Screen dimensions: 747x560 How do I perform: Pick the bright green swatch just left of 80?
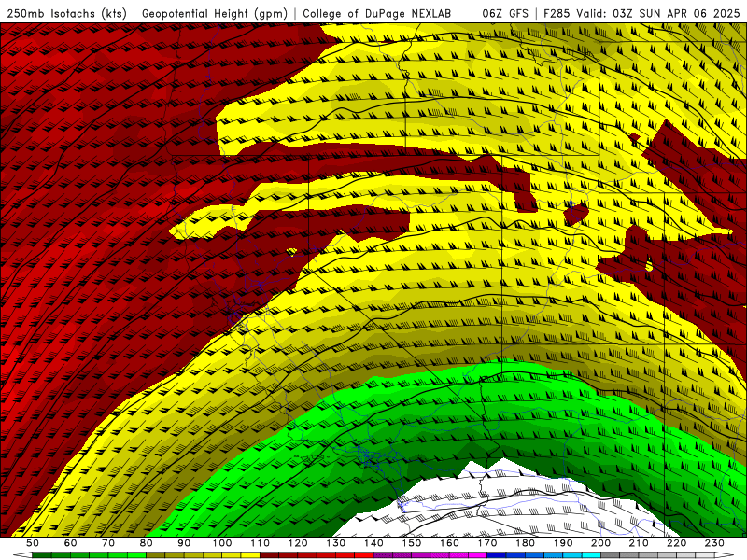click(136, 554)
